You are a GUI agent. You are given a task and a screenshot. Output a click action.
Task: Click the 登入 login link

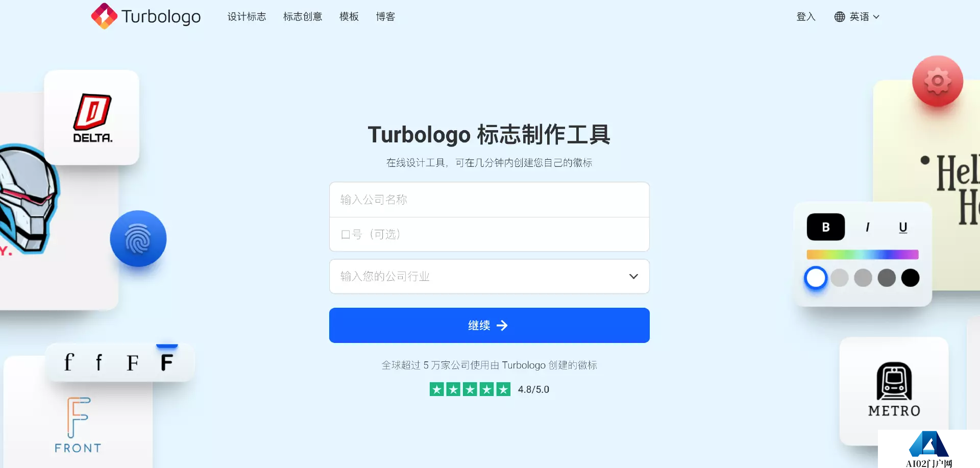pyautogui.click(x=806, y=17)
